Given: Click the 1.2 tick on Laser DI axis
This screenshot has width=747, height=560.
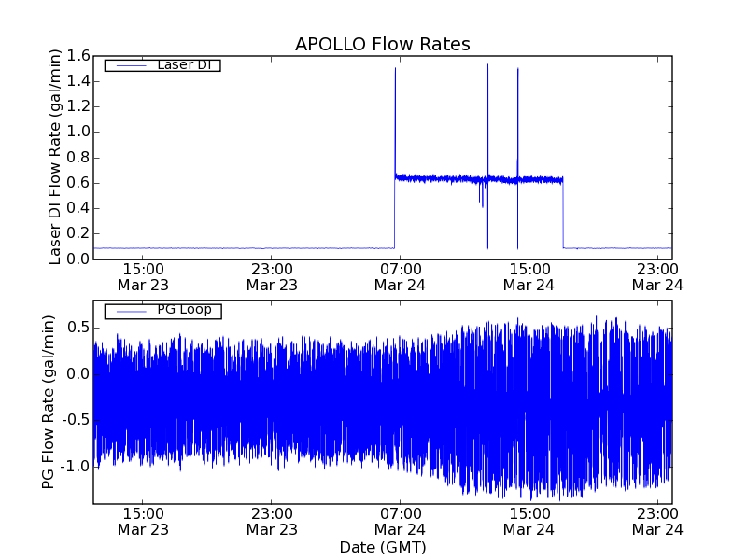Looking at the screenshot, I should point(78,106).
